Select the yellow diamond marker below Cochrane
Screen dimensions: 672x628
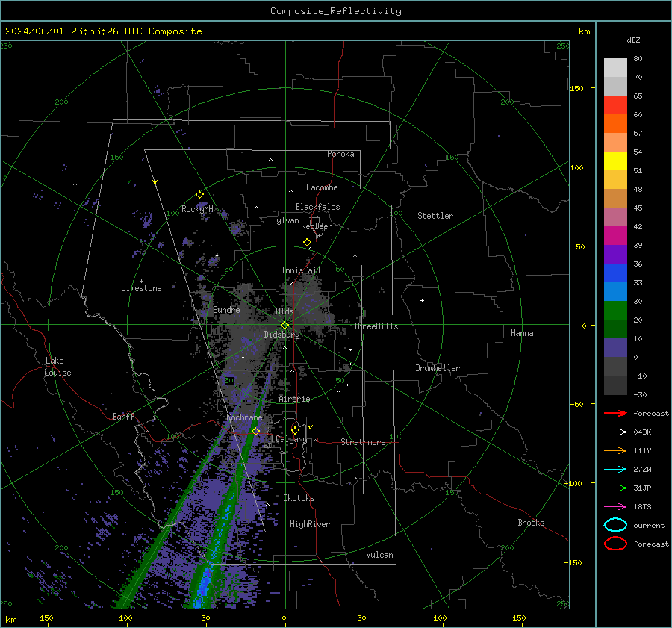pyautogui.click(x=256, y=431)
